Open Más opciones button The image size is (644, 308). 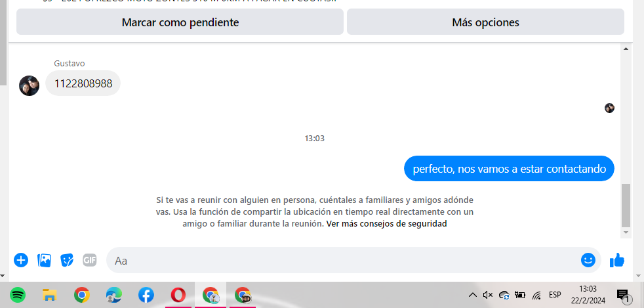click(x=485, y=22)
